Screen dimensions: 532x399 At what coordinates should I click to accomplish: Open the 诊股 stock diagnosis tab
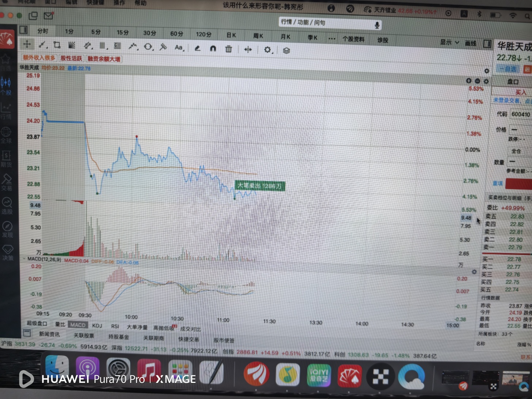click(383, 40)
